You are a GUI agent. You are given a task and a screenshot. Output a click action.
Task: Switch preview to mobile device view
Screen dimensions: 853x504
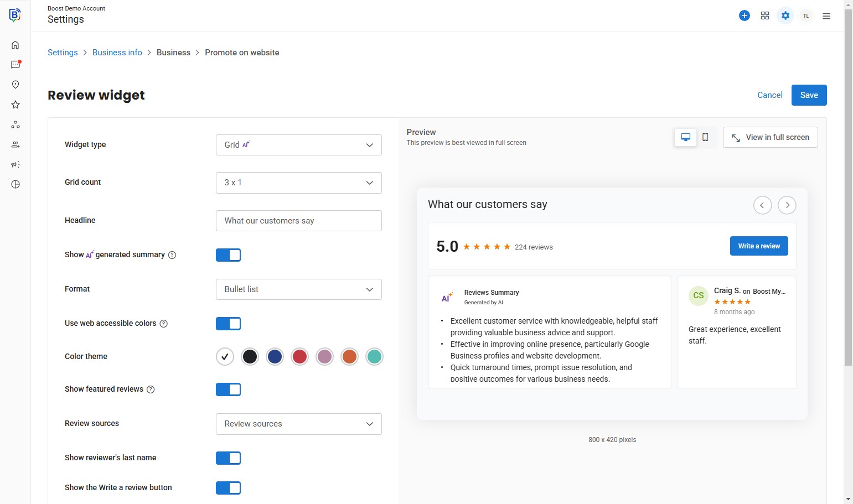(x=705, y=137)
